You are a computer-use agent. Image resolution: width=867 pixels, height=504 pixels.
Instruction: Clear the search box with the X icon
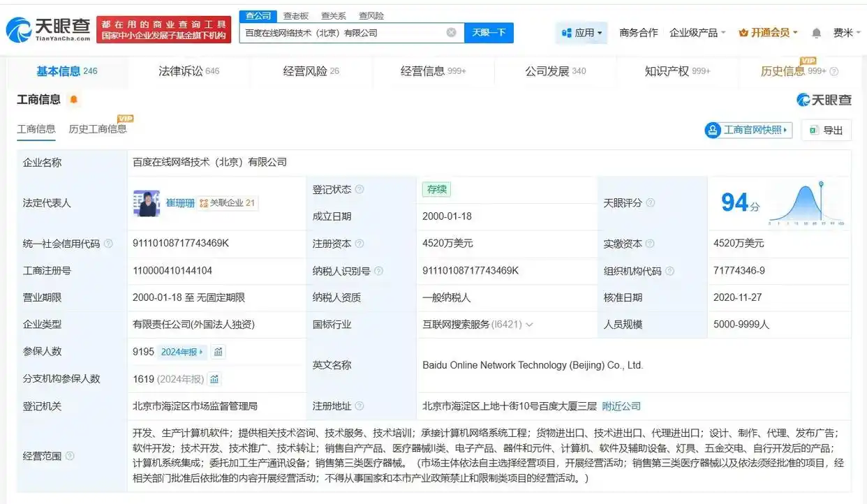[451, 32]
